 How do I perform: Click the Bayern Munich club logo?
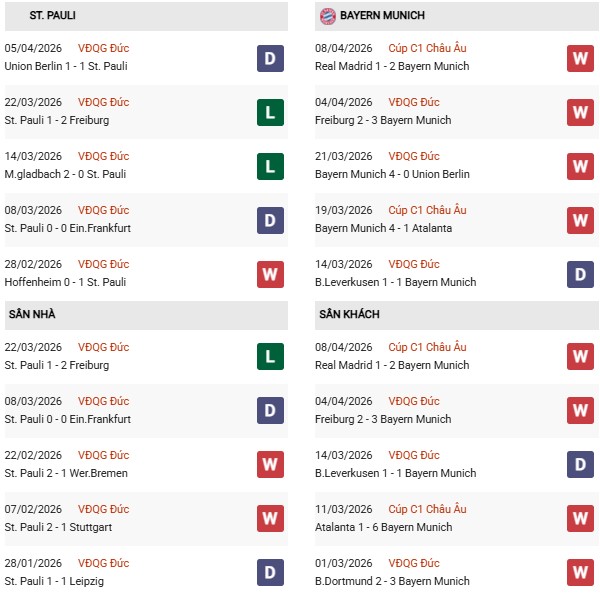click(327, 16)
